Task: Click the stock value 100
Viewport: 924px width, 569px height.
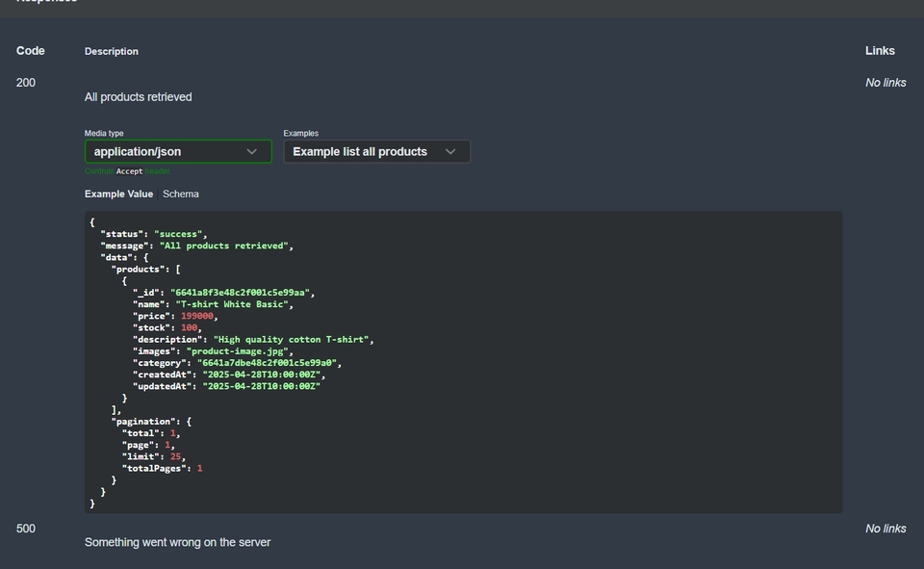Action: (189, 328)
